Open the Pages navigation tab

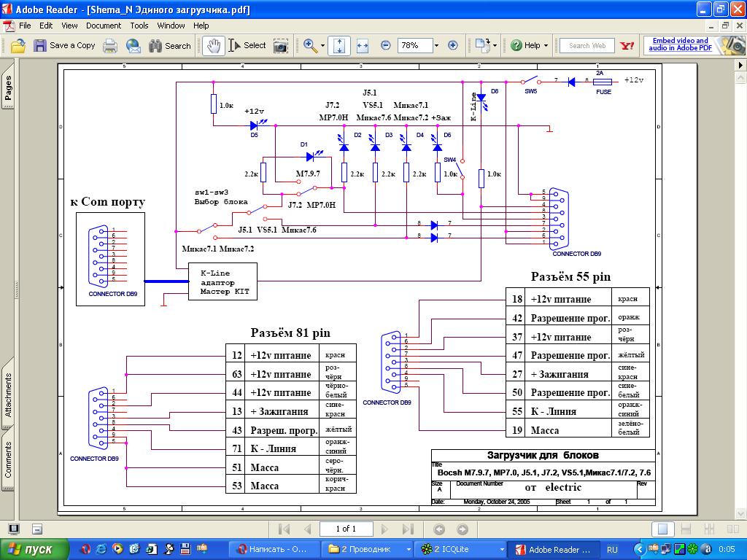[8, 87]
